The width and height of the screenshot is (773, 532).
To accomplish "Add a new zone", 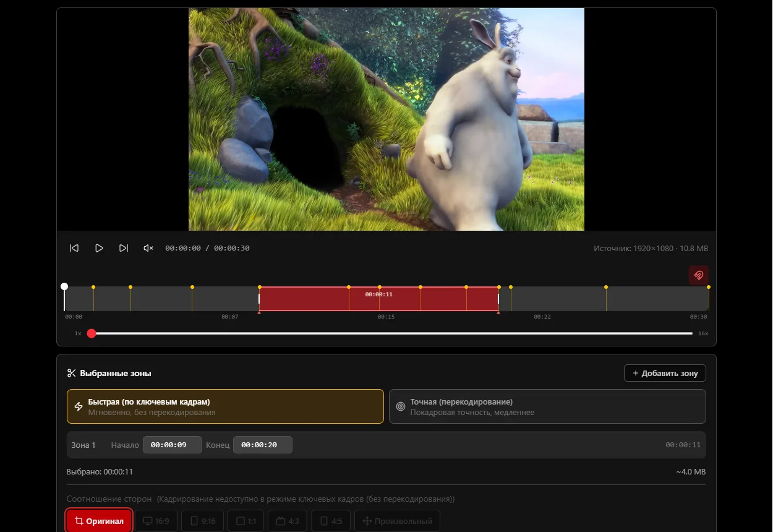I will [x=665, y=373].
